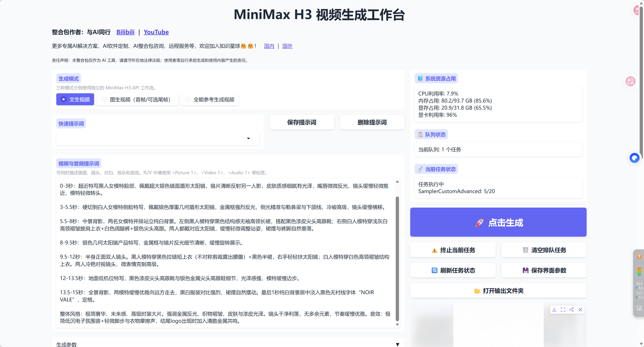Image resolution: width=644 pixels, height=347 pixels.
Task: Click the 'MiniMax H3 视频生成工作台' page title
Action: (319, 15)
